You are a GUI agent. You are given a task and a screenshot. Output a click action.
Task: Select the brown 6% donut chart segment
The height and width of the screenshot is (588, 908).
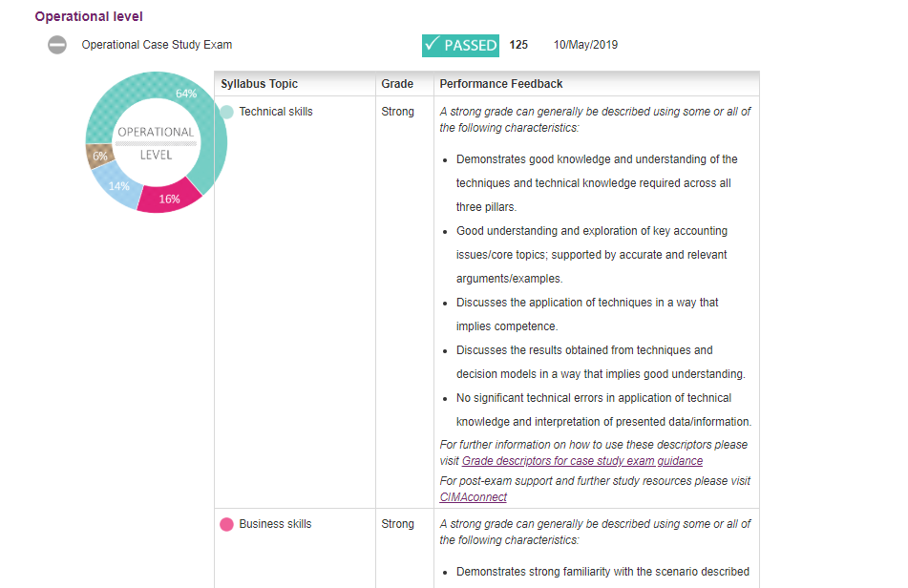[100, 156]
